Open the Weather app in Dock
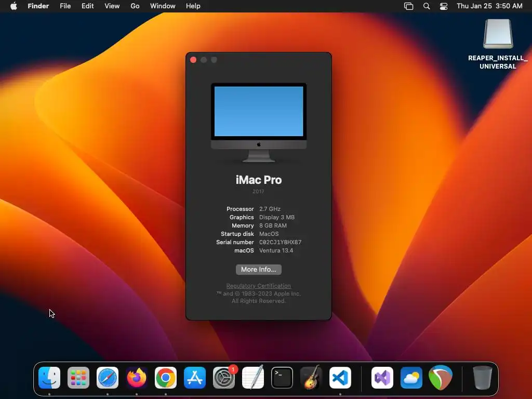 (411, 378)
